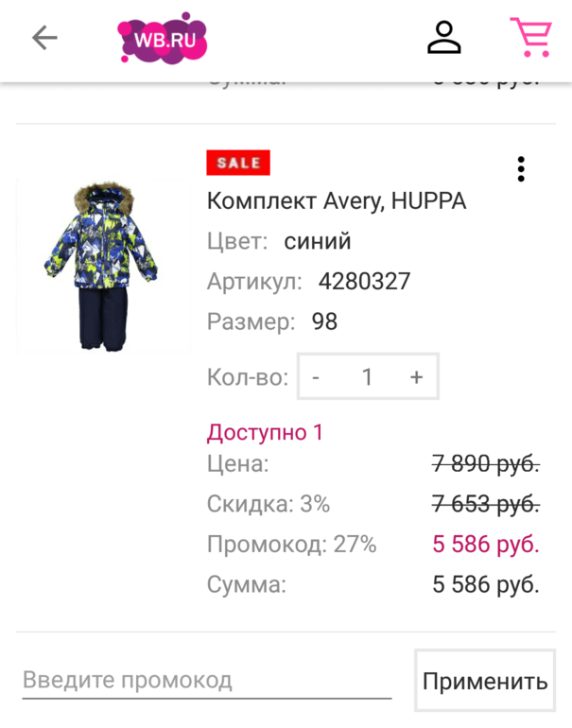Tap the promo price 5 586 руб. in pink
This screenshot has height=728, width=572.
[x=486, y=544]
